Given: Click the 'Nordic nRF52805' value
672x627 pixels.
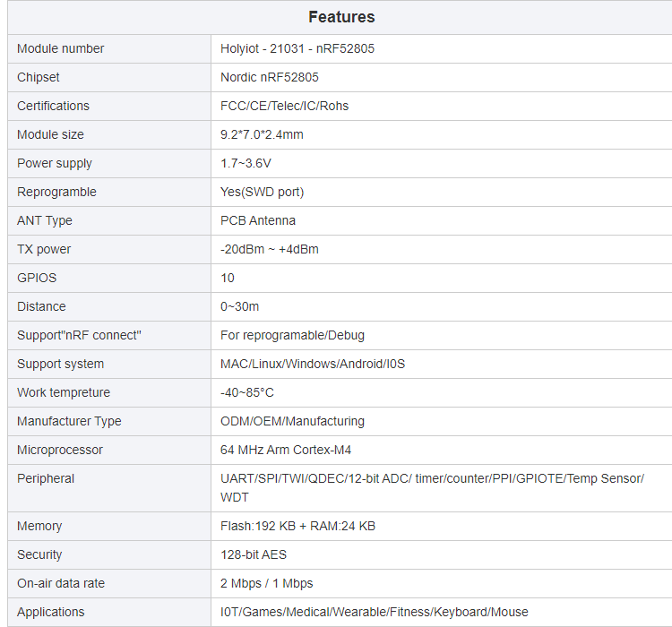Looking at the screenshot, I should click(x=270, y=77).
